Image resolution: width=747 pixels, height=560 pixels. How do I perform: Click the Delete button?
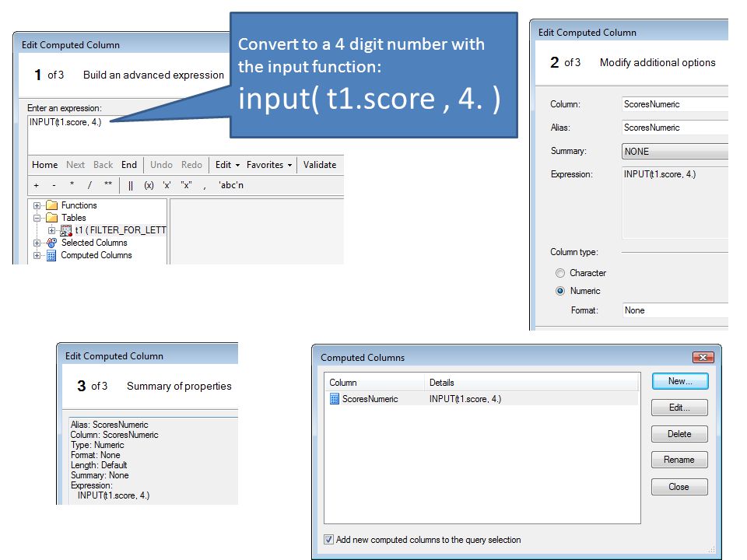[x=679, y=434]
